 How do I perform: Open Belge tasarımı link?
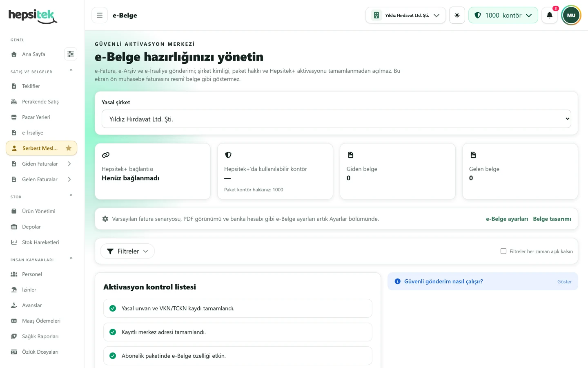pyautogui.click(x=552, y=219)
